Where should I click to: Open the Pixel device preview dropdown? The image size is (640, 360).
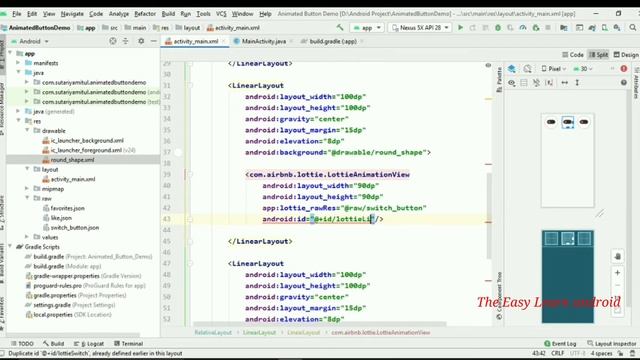click(553, 69)
